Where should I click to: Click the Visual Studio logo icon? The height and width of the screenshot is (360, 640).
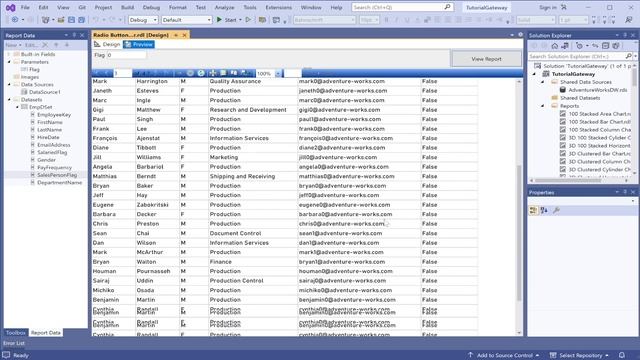point(11,7)
